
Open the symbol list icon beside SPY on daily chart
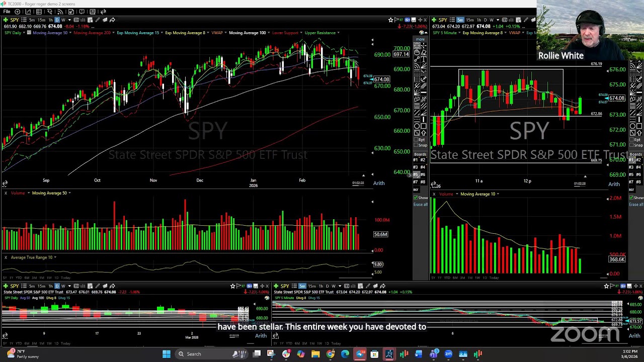click(x=24, y=20)
